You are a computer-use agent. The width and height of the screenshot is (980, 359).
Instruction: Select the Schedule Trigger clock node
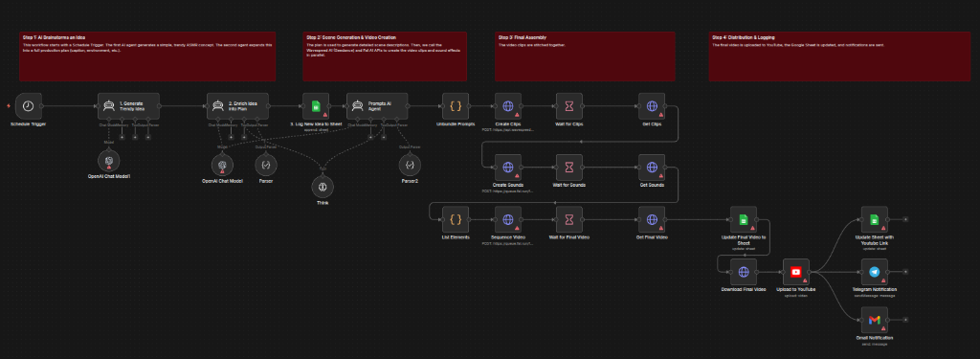pyautogui.click(x=28, y=106)
